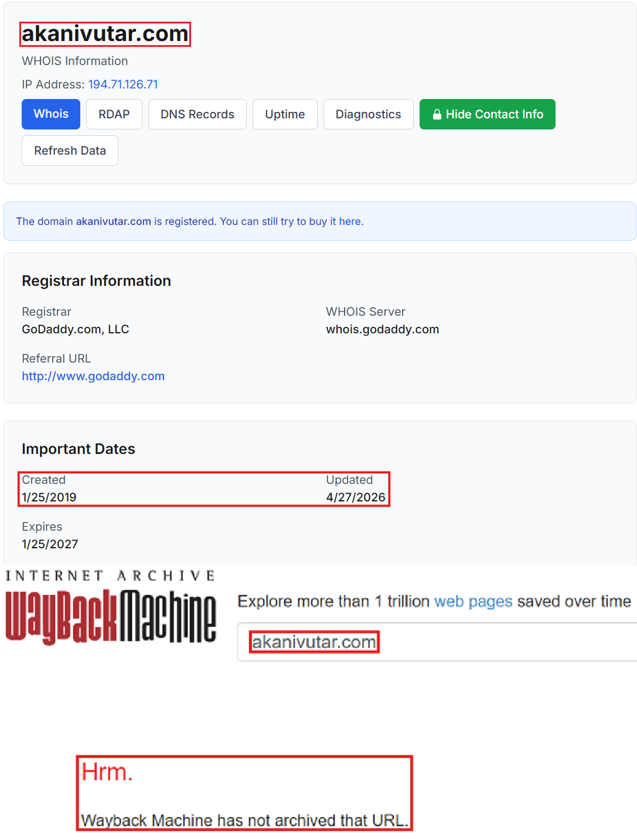Open the DNS Records tab
Viewport: 637px width, 840px height.
(197, 114)
